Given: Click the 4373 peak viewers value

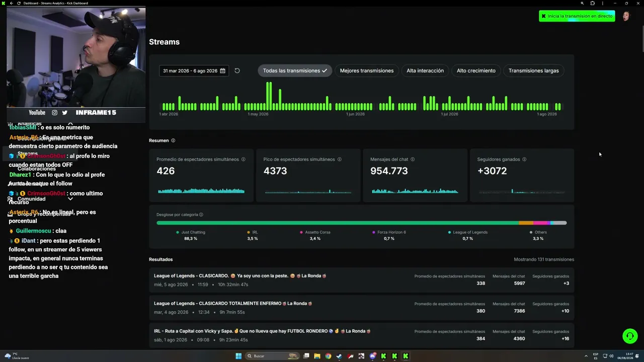Looking at the screenshot, I should pyautogui.click(x=275, y=171).
